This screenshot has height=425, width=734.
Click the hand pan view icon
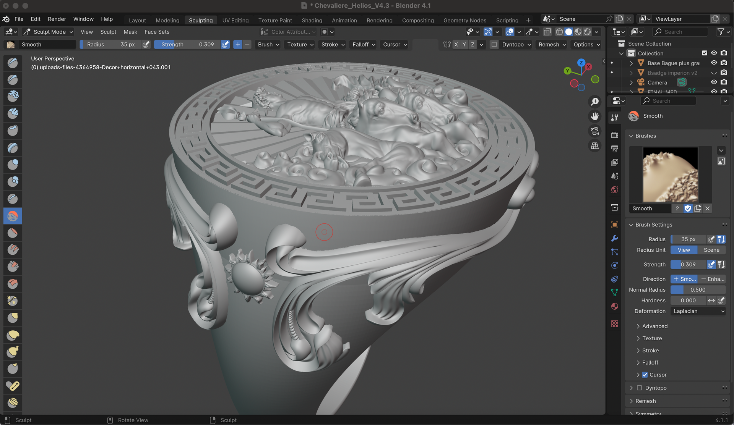594,117
